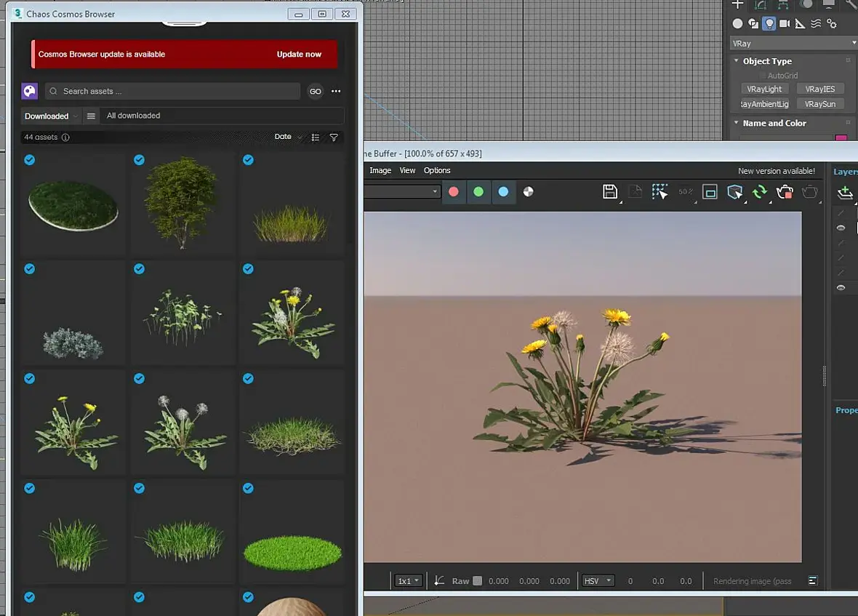Toggle the blue channel button
This screenshot has width=858, height=616.
[503, 192]
